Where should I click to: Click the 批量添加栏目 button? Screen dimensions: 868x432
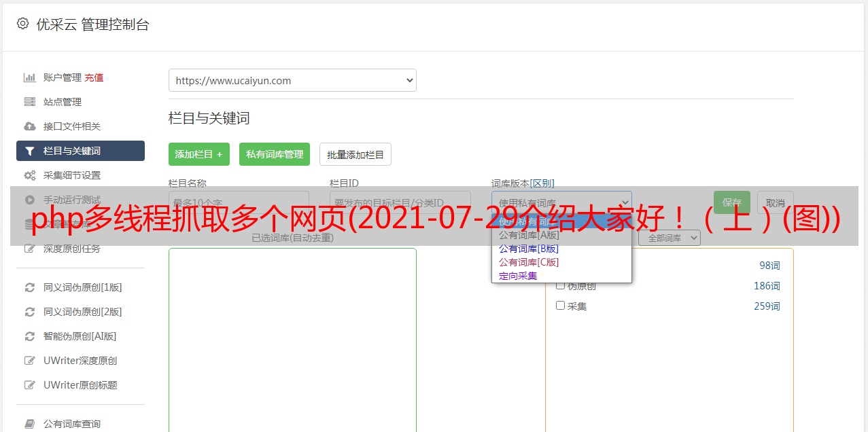click(x=355, y=154)
